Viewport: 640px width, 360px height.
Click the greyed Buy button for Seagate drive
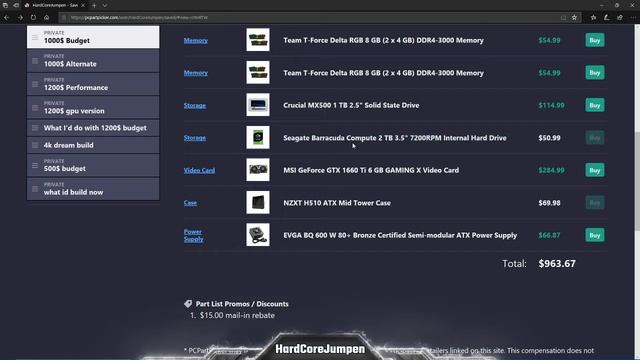pyautogui.click(x=595, y=138)
